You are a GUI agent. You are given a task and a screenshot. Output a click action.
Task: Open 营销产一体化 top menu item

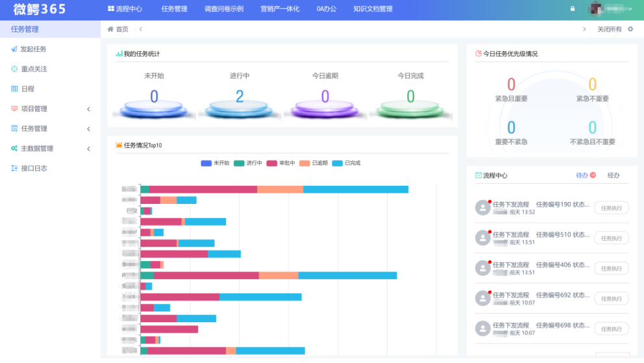coord(280,9)
